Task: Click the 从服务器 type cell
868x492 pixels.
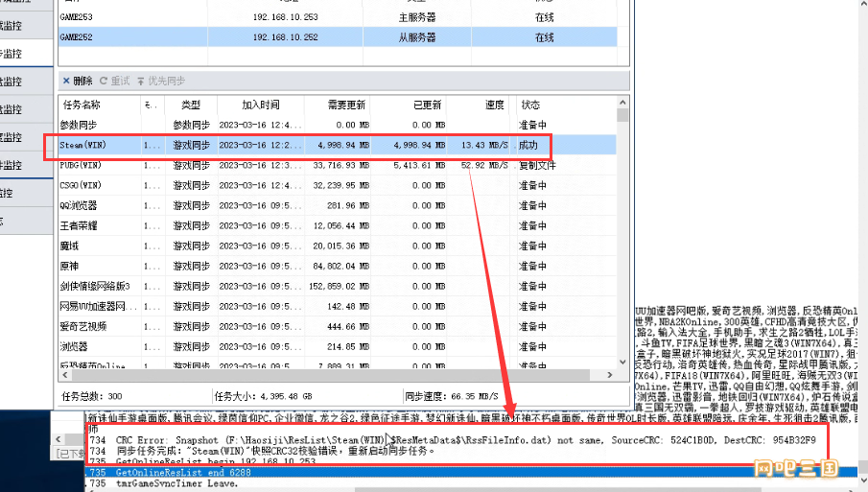Action: click(417, 37)
